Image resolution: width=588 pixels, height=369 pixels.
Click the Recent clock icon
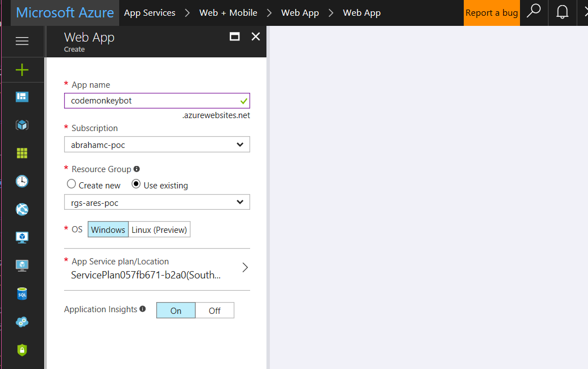tap(22, 181)
